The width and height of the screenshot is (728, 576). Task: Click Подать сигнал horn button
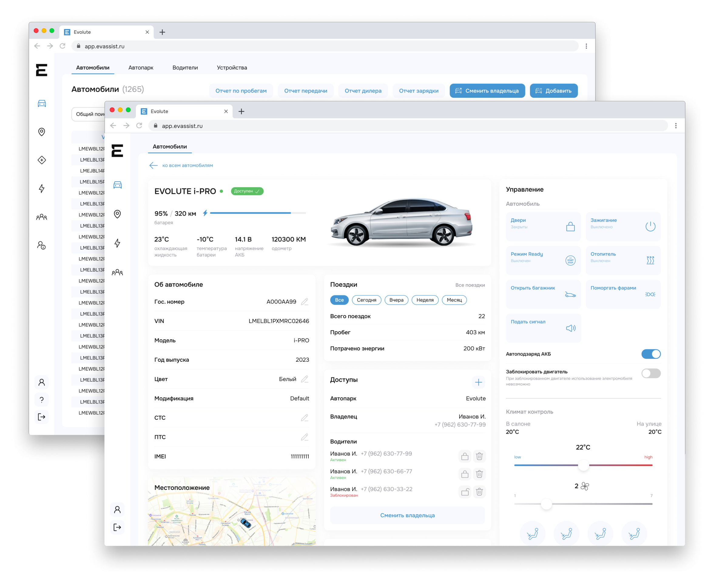tap(544, 328)
